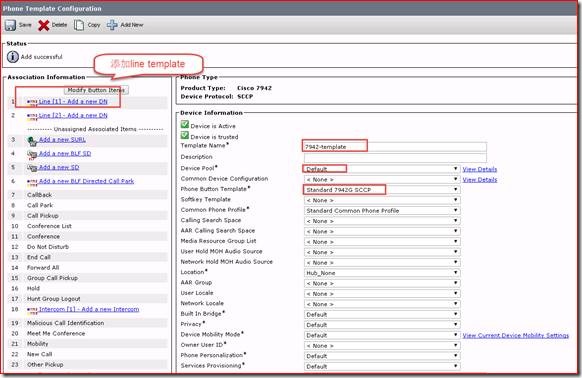Viewport: 582px width, 378px height.
Task: Open the Device Pool dropdown
Action: (x=382, y=169)
